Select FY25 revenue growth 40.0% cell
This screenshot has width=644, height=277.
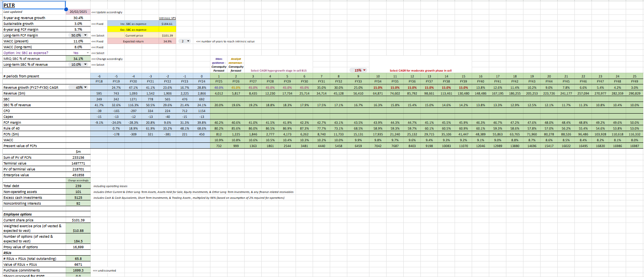pos(219,88)
